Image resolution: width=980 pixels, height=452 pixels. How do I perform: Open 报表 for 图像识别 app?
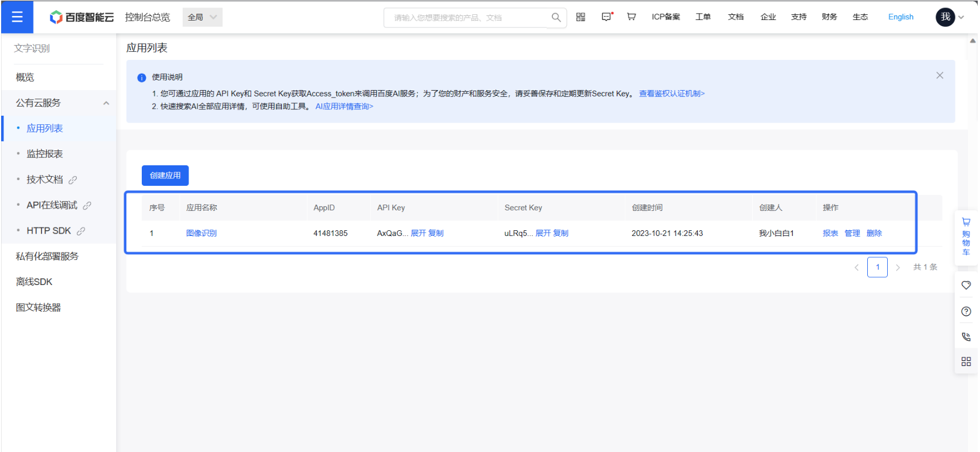click(830, 233)
